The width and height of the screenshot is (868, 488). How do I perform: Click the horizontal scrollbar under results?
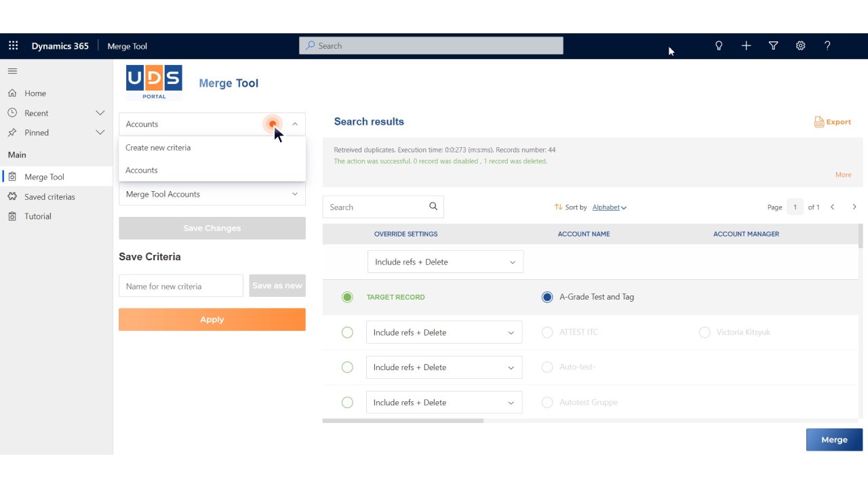tap(403, 421)
